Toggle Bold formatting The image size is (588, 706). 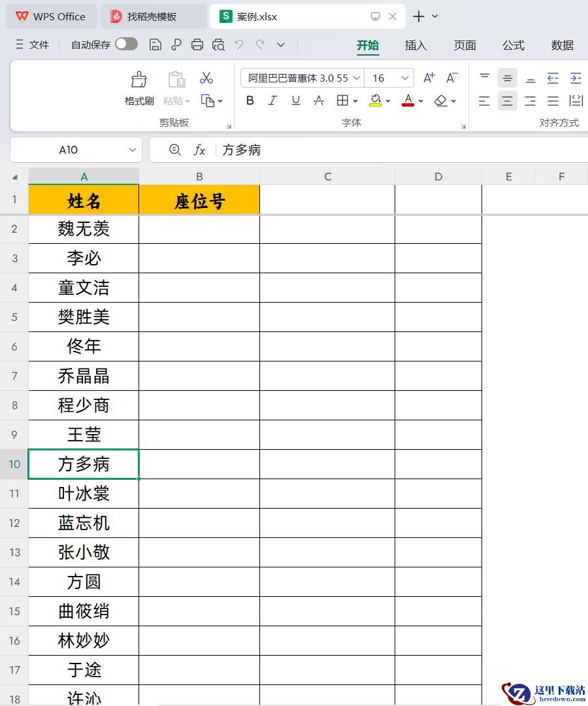[250, 101]
